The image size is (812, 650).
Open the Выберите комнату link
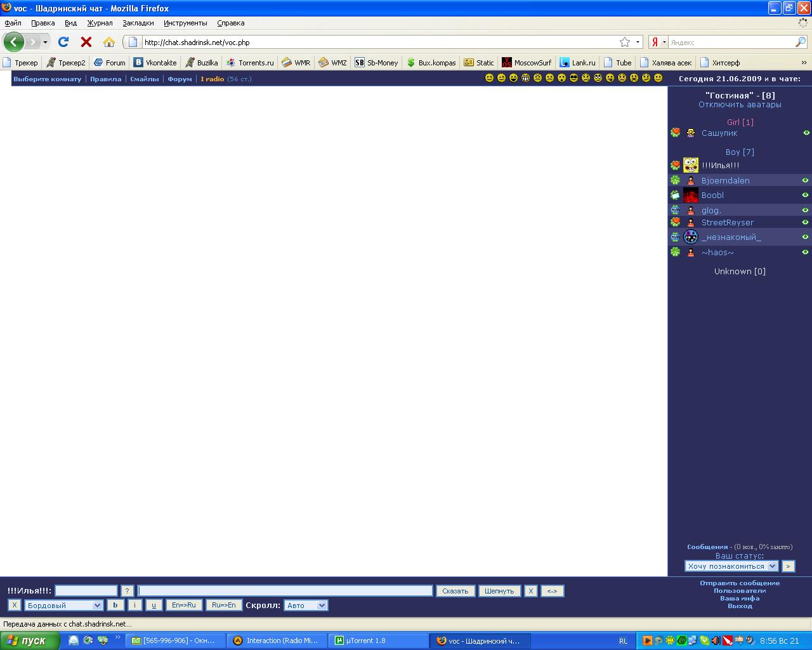(x=48, y=79)
